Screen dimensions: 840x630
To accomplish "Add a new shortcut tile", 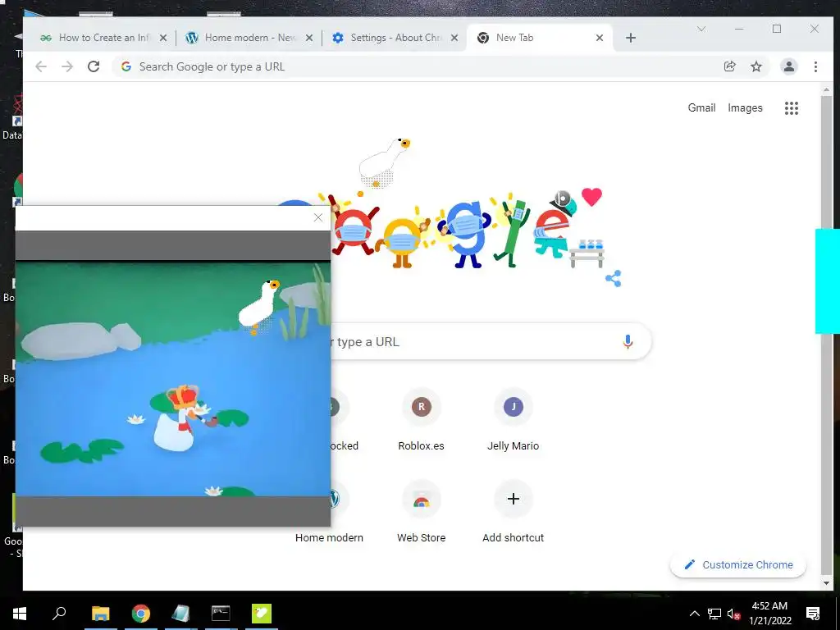I will (x=513, y=512).
